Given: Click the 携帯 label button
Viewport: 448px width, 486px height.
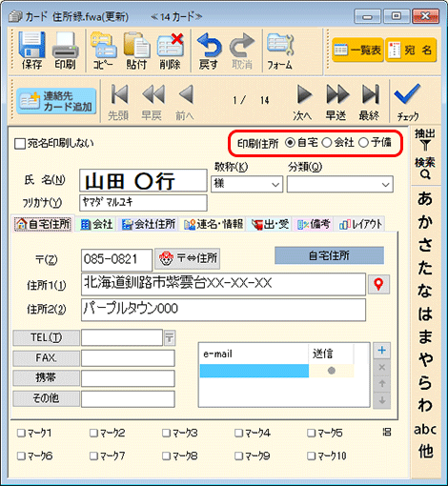Looking at the screenshot, I should tap(47, 378).
